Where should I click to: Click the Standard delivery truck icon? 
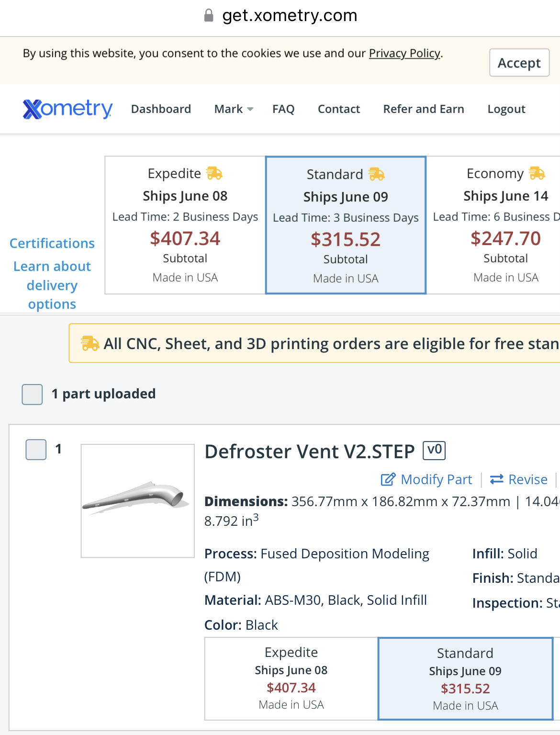(377, 174)
